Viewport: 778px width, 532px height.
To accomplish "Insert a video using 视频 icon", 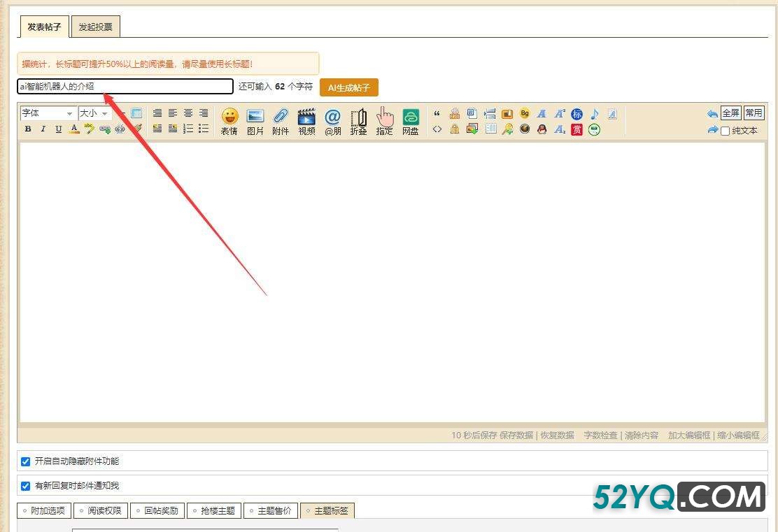I will [306, 120].
